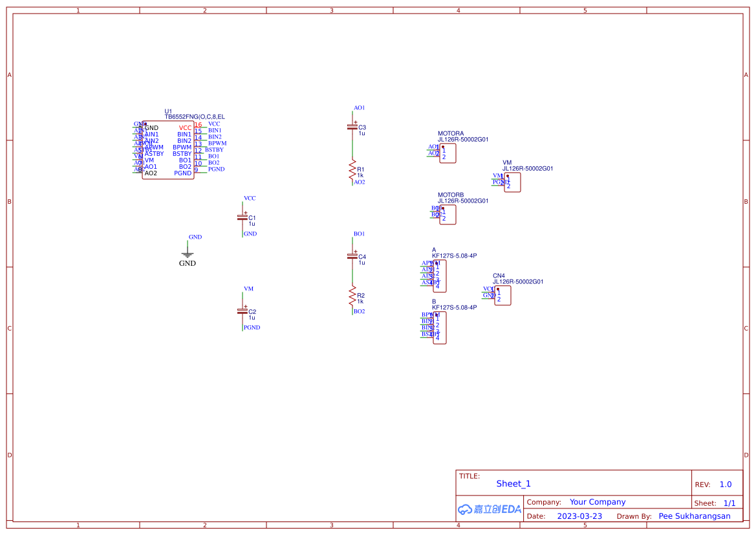Select the U1 TB6552FNG motor driver symbol

[167, 147]
